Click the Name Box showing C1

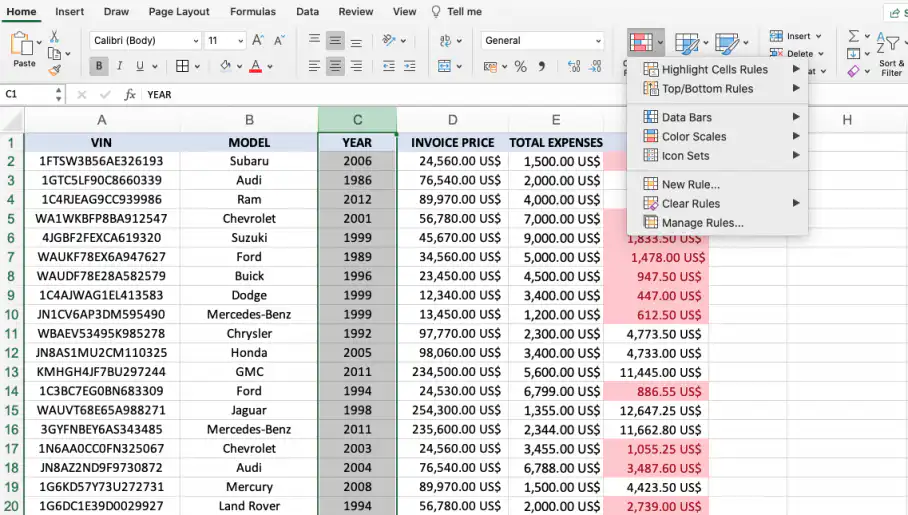coord(33,94)
